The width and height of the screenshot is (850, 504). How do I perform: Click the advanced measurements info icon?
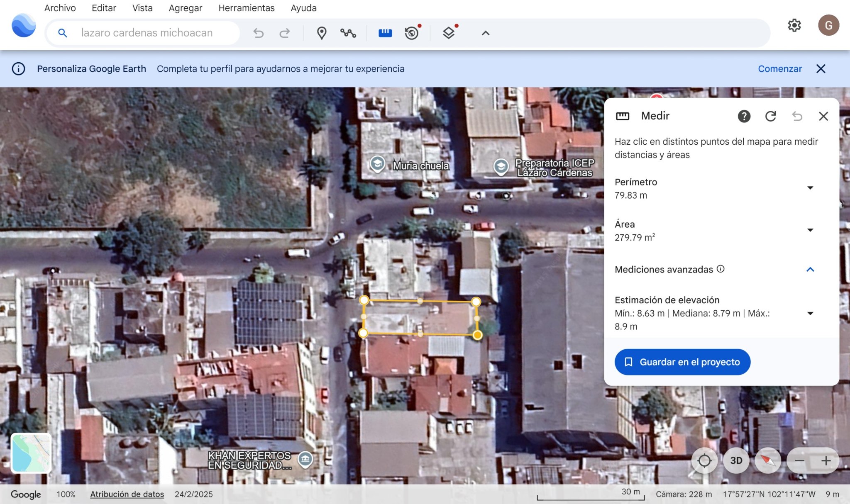click(721, 269)
